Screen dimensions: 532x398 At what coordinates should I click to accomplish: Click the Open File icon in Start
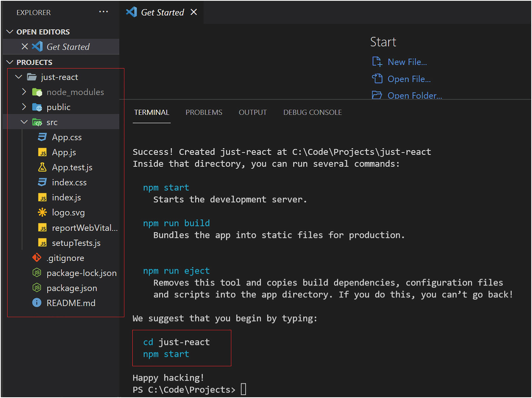pos(377,79)
